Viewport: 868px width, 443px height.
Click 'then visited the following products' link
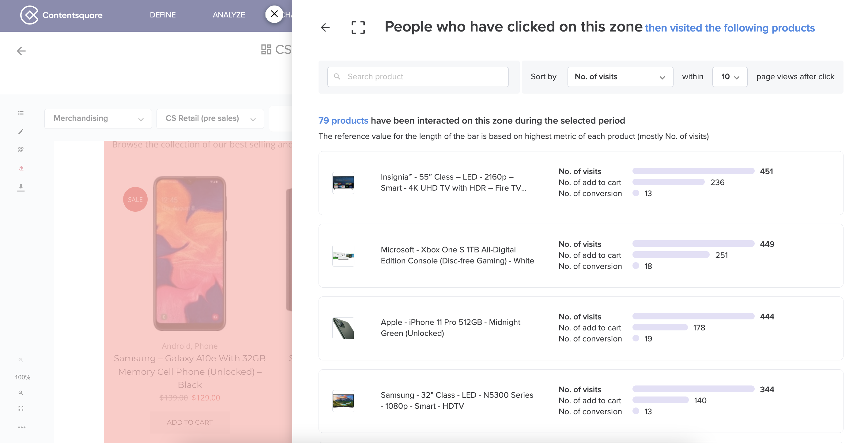pyautogui.click(x=730, y=28)
